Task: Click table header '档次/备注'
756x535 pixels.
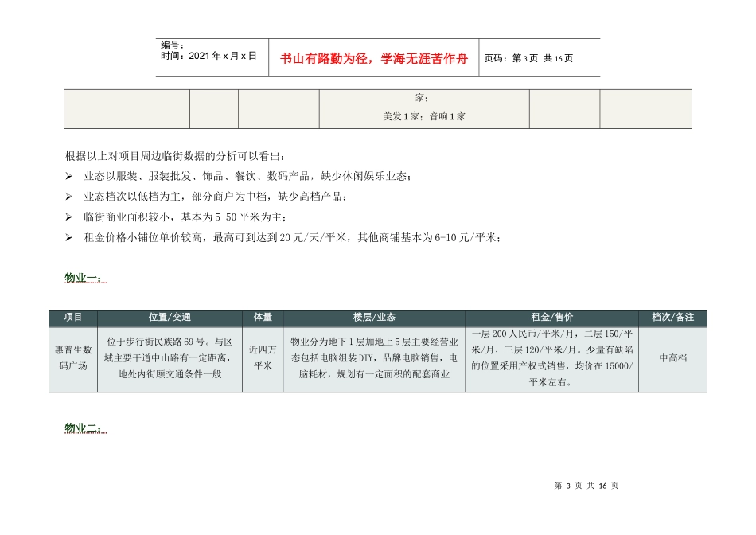Action: pyautogui.click(x=673, y=318)
